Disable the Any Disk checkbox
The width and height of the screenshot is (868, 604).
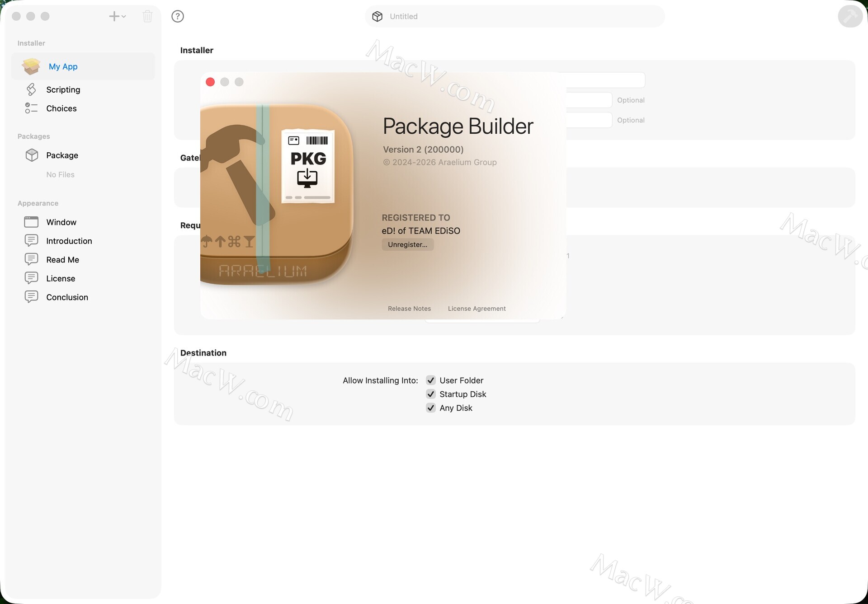pyautogui.click(x=431, y=408)
